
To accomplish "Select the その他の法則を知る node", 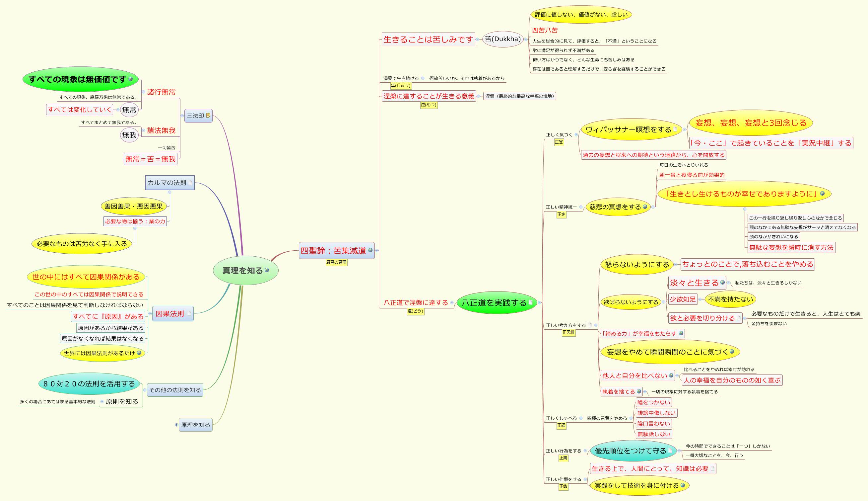I will point(175,390).
